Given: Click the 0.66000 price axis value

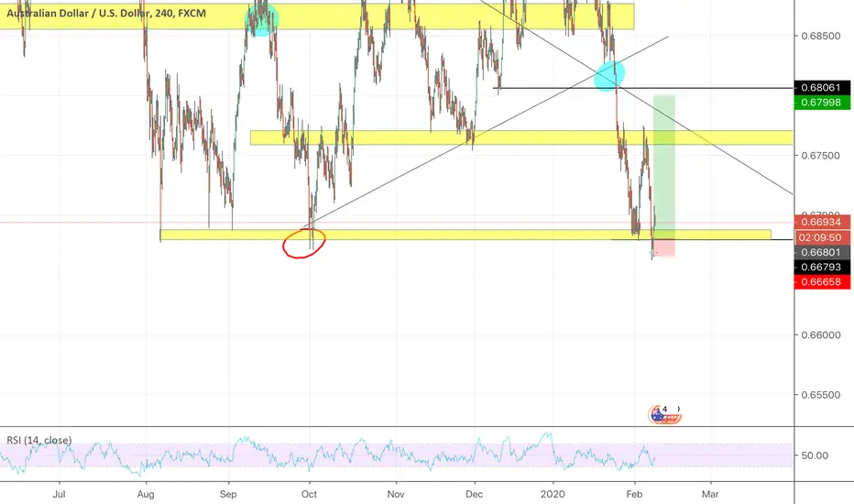Looking at the screenshot, I should click(821, 335).
